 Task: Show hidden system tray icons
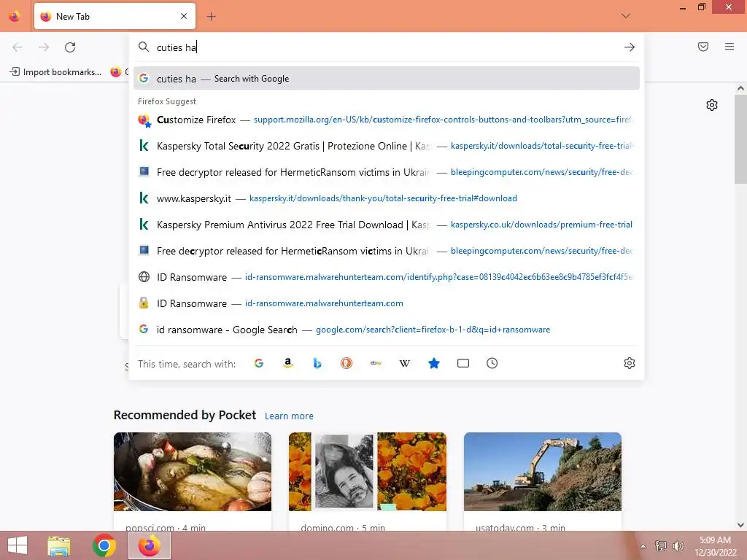643,546
